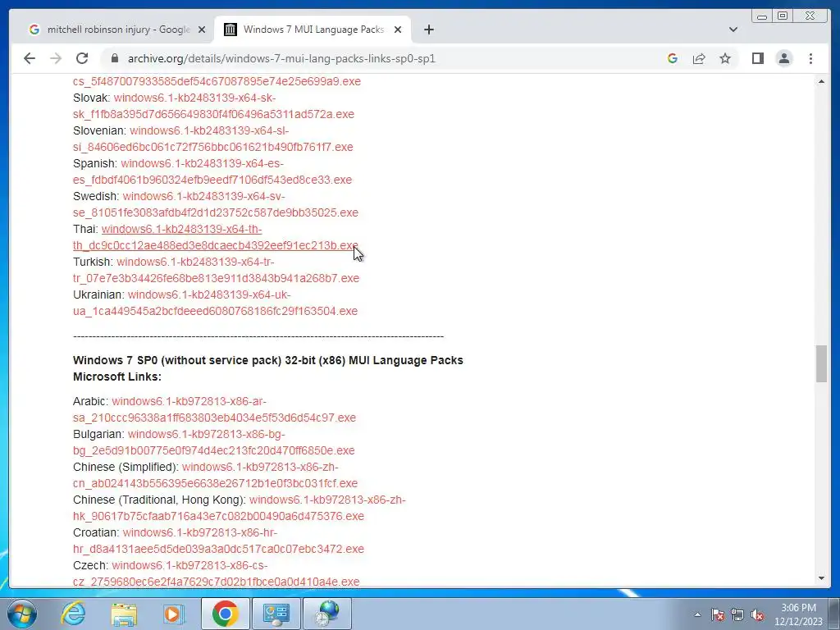Screen dimensions: 840x630
Task: Open Windows Explorer folder on taskbar
Action: pos(124,614)
